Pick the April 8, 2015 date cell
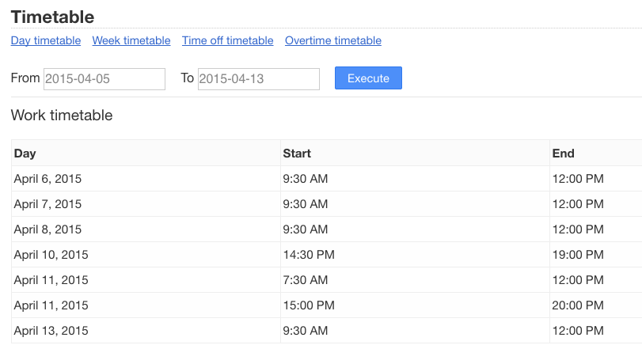Screen dimensions: 642x364 pyautogui.click(x=47, y=229)
